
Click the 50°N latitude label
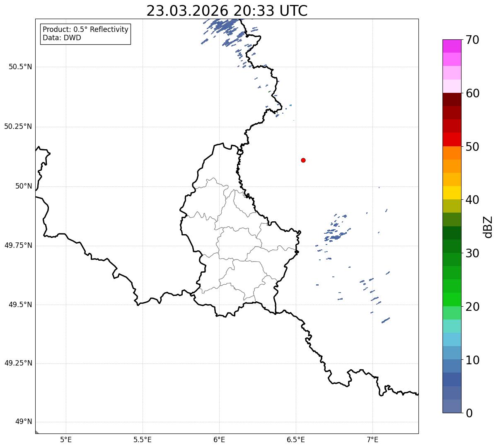point(24,186)
